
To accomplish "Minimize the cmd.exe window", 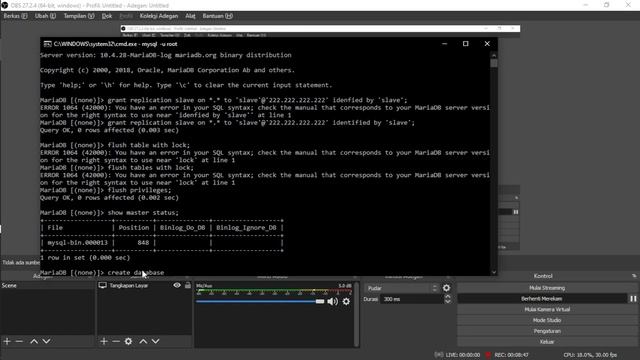I will click(444, 44).
